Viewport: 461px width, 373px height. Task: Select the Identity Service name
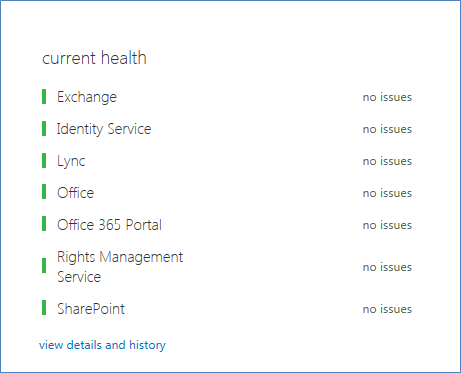pyautogui.click(x=104, y=129)
